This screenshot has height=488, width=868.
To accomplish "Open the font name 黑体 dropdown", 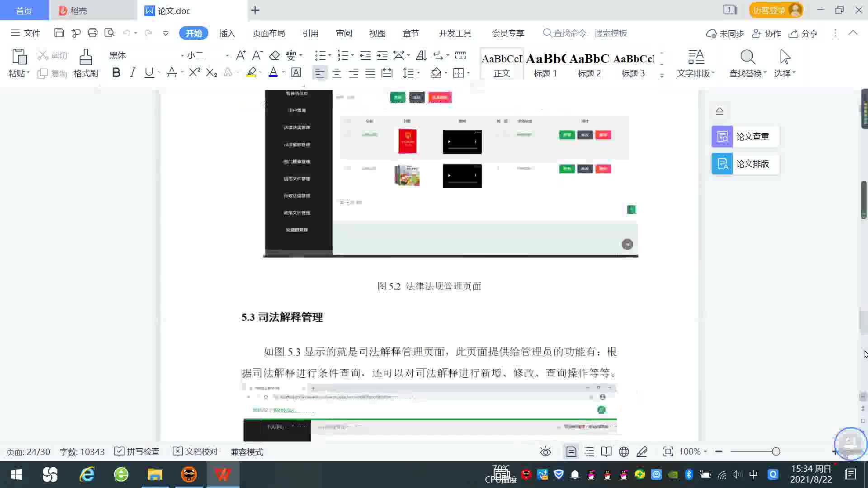I will [x=182, y=55].
